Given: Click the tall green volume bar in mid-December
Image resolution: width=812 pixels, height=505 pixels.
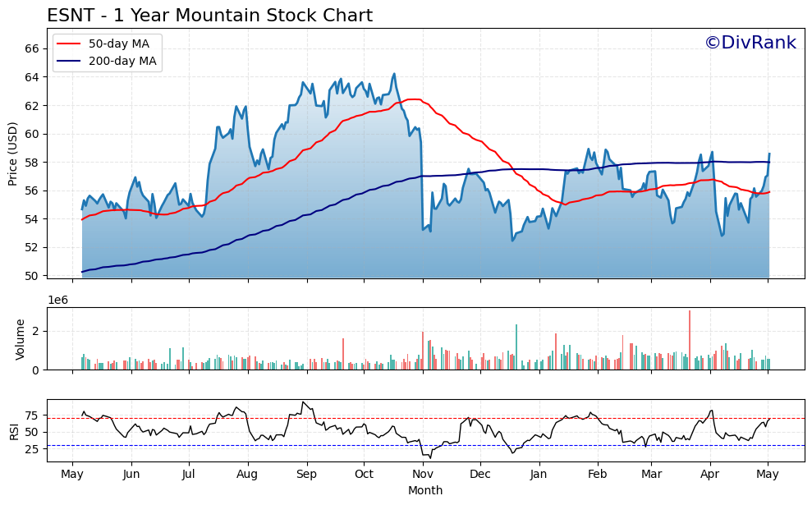Looking at the screenshot, I should 516,347.
